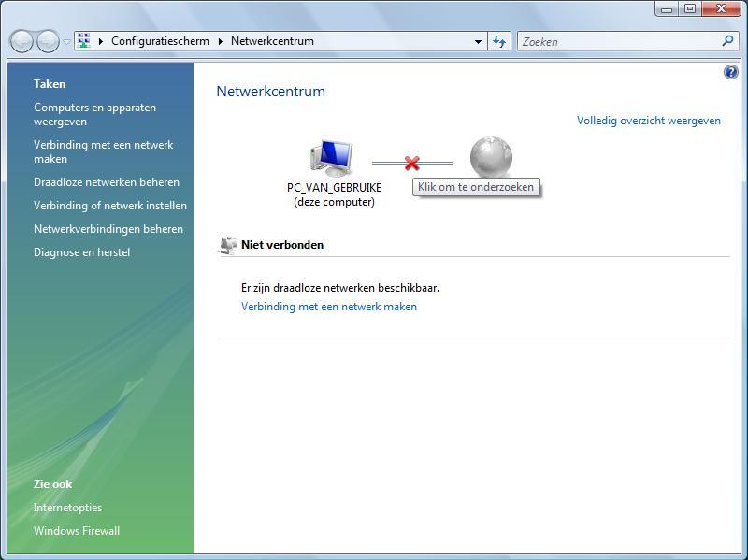Image resolution: width=748 pixels, height=560 pixels.
Task: Open Windows Firewall link
Action: point(77,531)
